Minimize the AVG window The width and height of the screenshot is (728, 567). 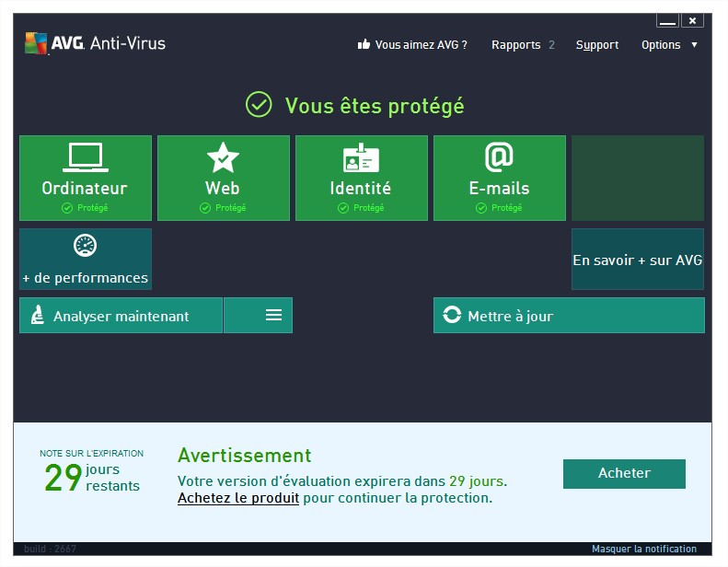point(668,20)
